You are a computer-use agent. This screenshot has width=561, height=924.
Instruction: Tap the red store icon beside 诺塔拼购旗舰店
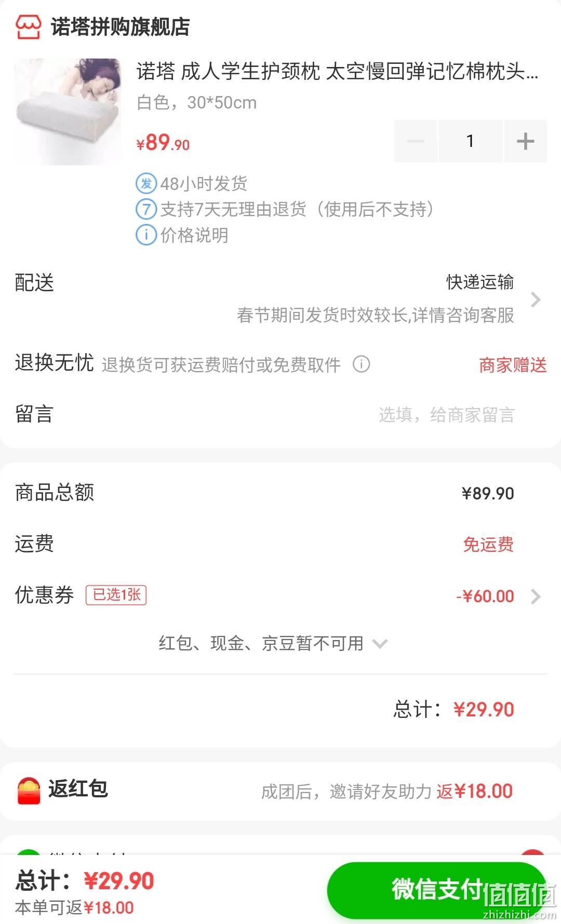point(28,27)
